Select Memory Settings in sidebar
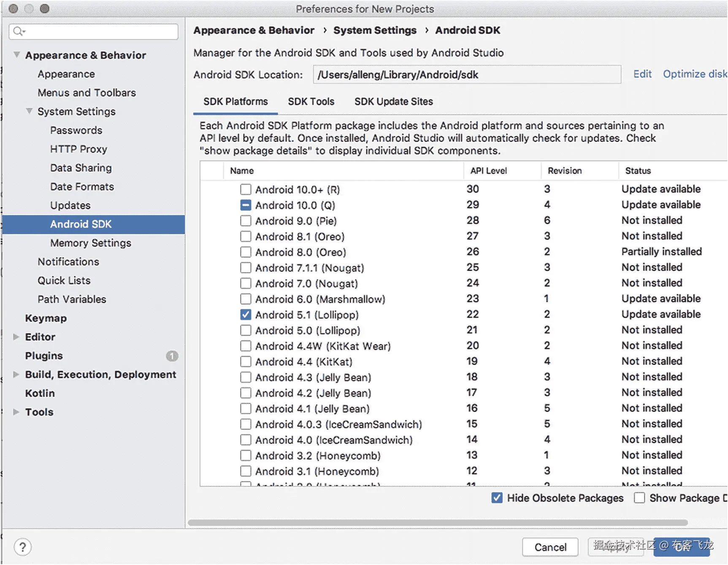The height and width of the screenshot is (565, 728). (x=90, y=243)
